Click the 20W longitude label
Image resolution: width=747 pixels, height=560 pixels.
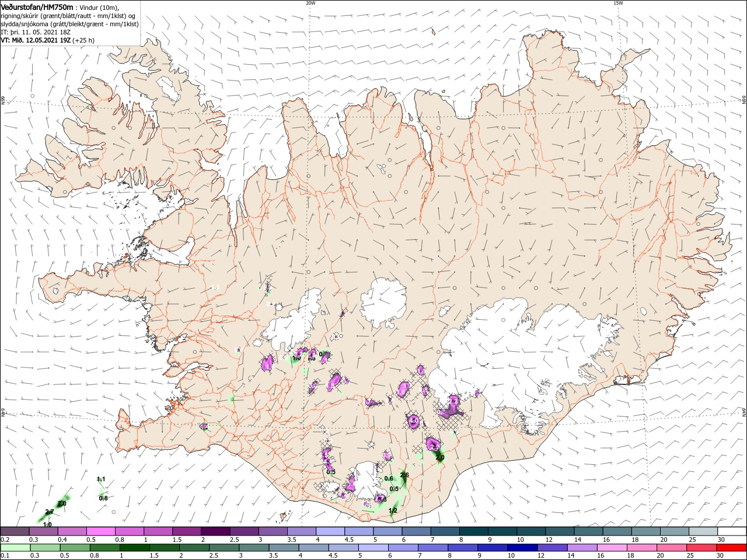tap(310, 3)
